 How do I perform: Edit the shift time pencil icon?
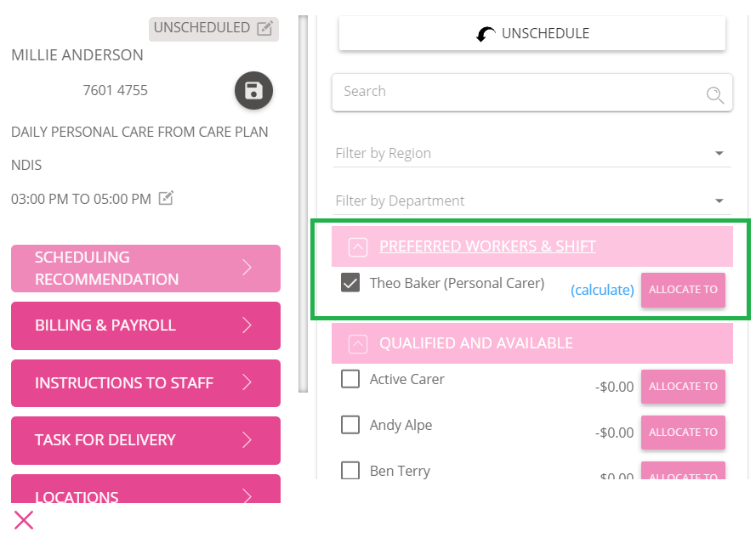166,198
